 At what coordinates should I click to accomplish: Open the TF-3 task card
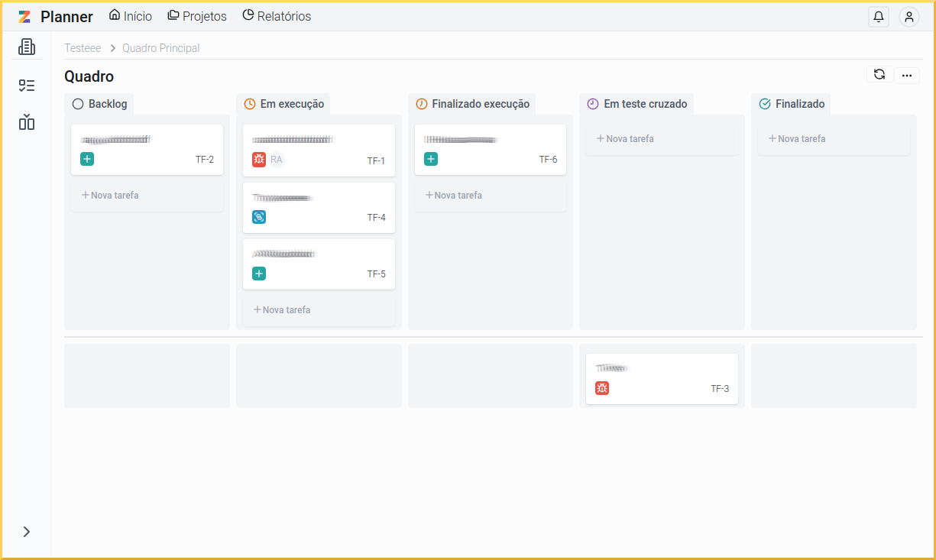[x=662, y=378]
